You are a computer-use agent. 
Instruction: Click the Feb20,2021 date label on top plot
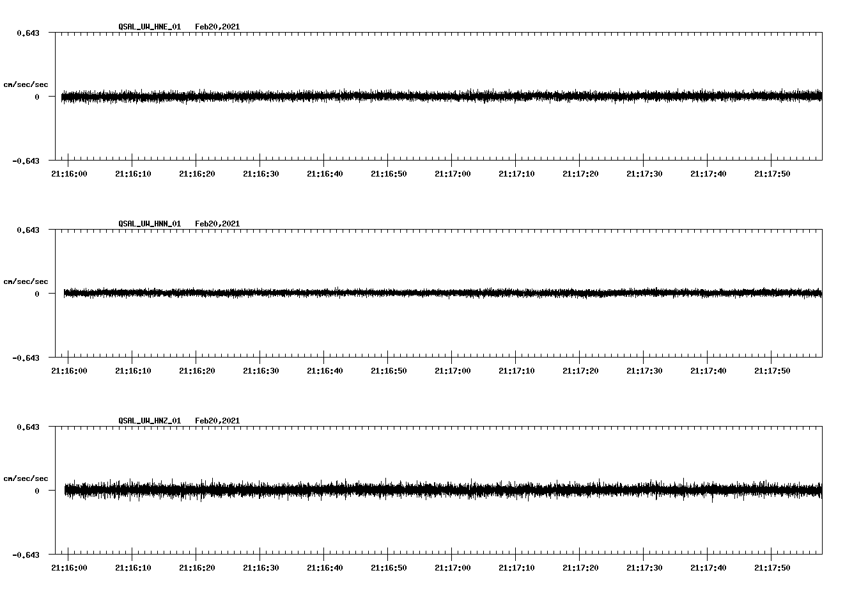(217, 27)
